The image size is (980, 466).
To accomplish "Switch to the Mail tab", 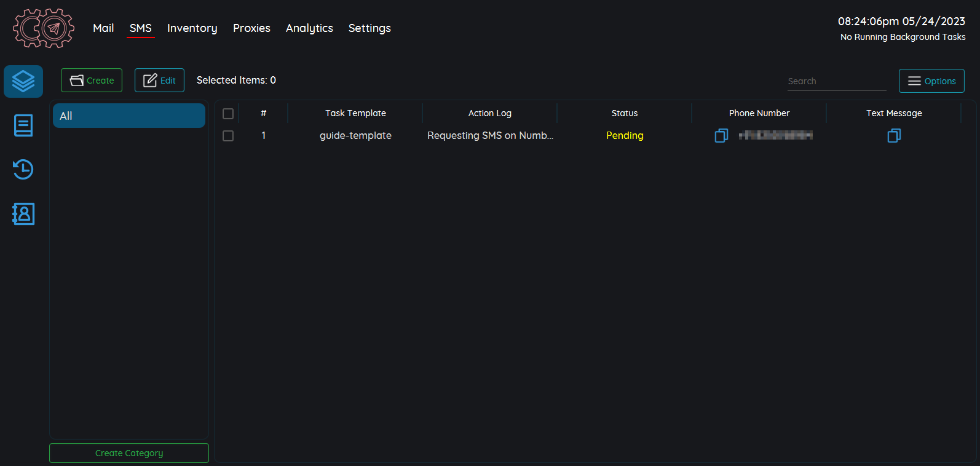I will (x=103, y=28).
